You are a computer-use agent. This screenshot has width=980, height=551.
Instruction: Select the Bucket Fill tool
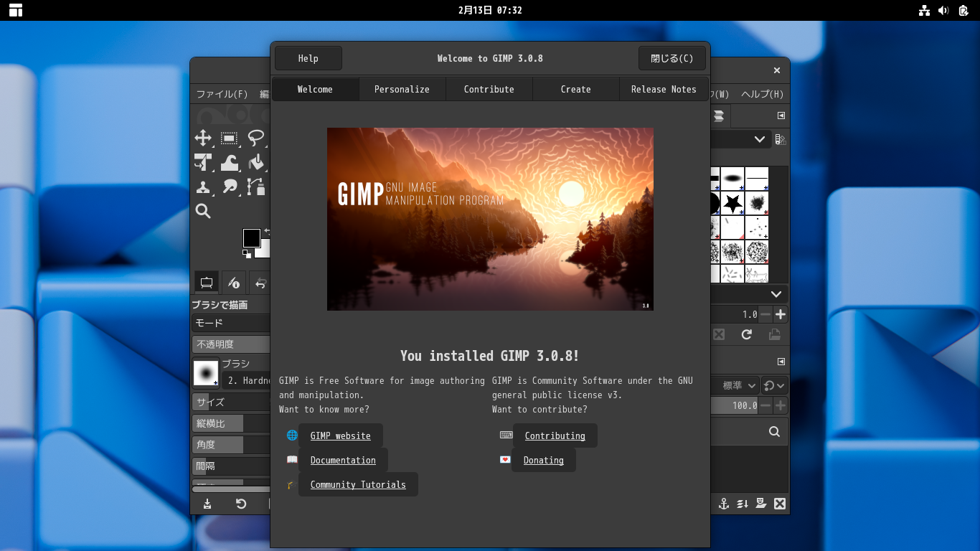pos(256,163)
